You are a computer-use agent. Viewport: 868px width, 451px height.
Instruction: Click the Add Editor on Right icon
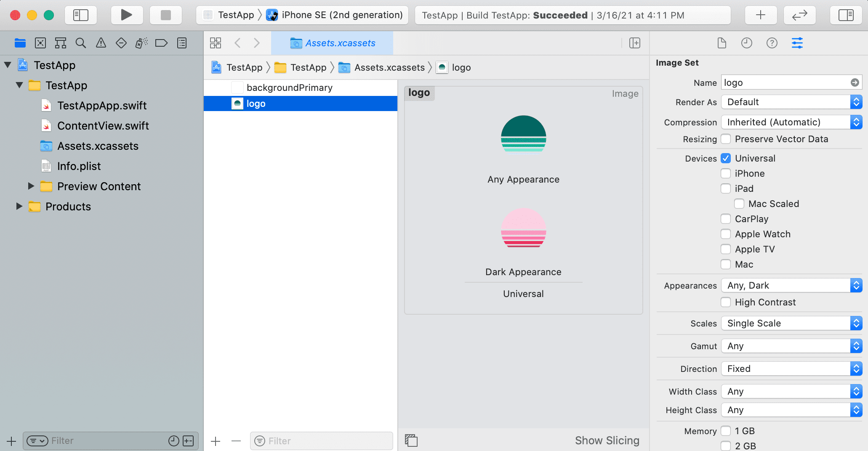click(x=634, y=43)
